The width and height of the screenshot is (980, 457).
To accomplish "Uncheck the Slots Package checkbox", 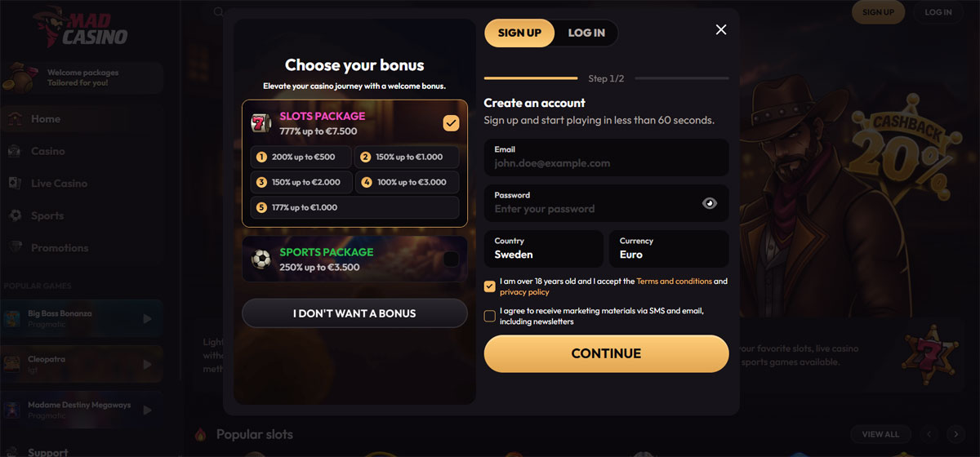I will click(x=451, y=123).
